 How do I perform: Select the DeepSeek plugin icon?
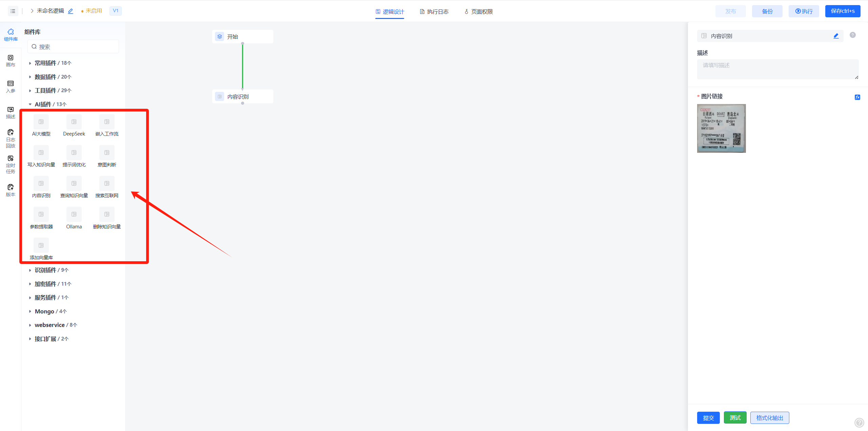pyautogui.click(x=74, y=122)
